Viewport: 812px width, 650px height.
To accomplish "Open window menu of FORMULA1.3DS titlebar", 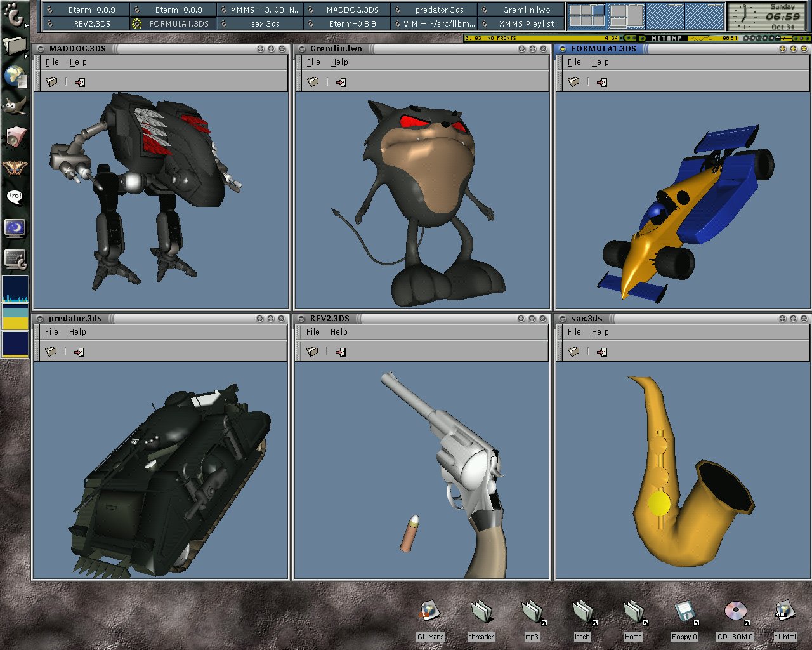I will (563, 49).
